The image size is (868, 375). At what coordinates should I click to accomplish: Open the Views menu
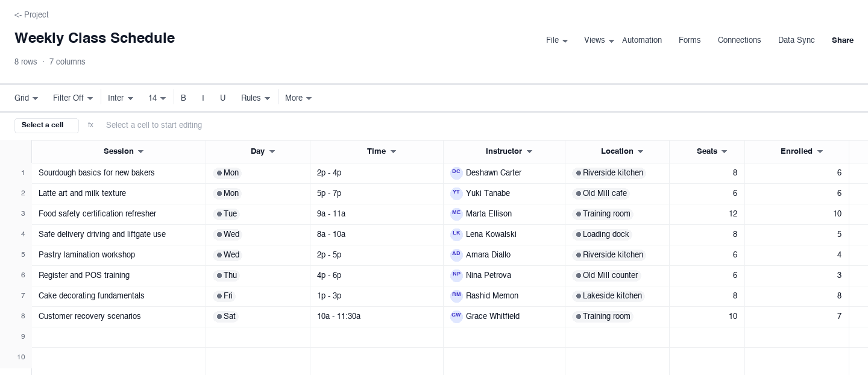(x=599, y=40)
